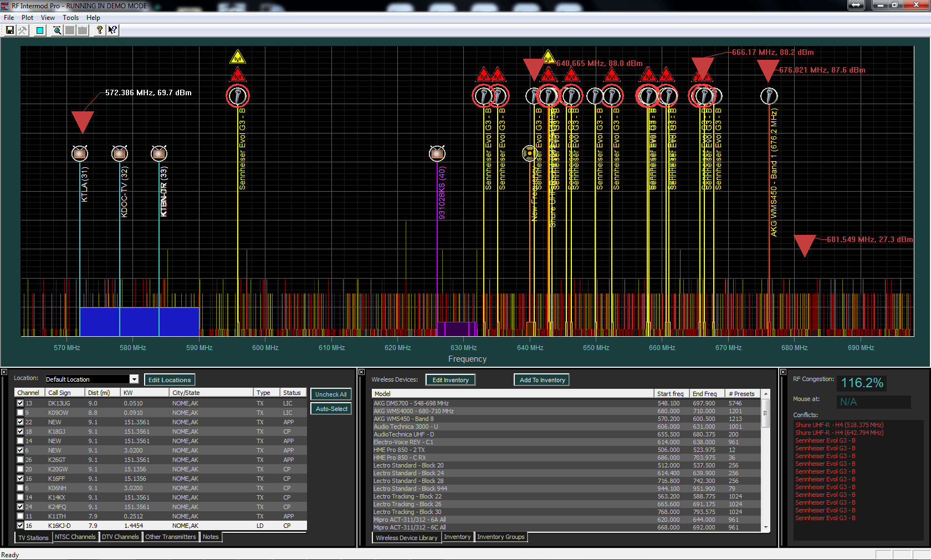Select the Audio Technica 3000 - U row
The width and height of the screenshot is (931, 560).
pyautogui.click(x=567, y=427)
